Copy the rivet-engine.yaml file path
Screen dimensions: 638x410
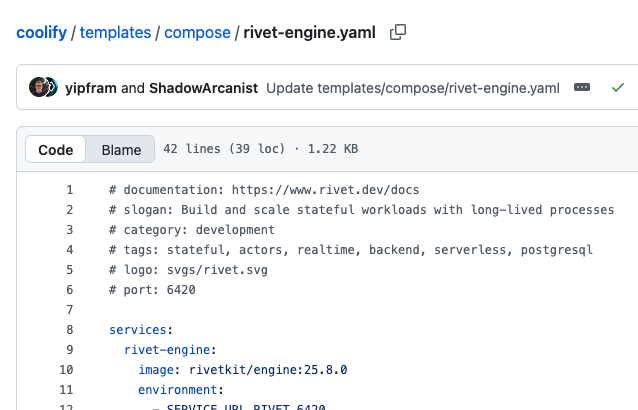point(398,32)
